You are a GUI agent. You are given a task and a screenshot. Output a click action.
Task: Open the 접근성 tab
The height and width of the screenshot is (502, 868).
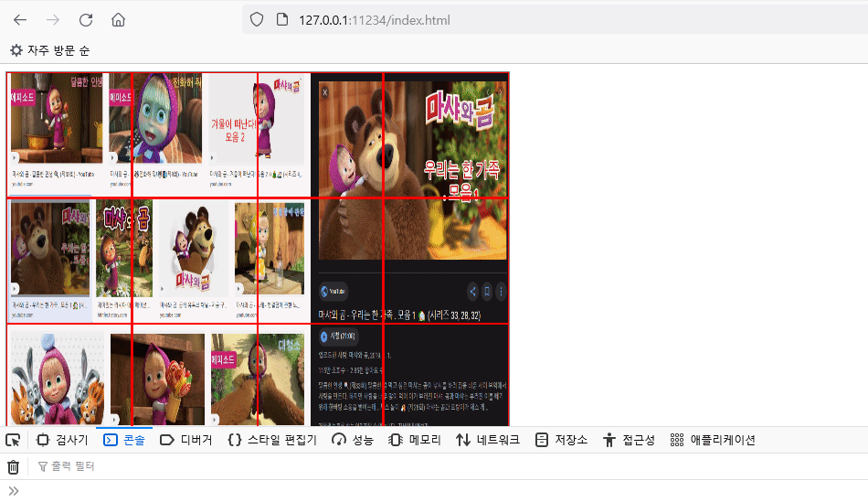coord(629,440)
